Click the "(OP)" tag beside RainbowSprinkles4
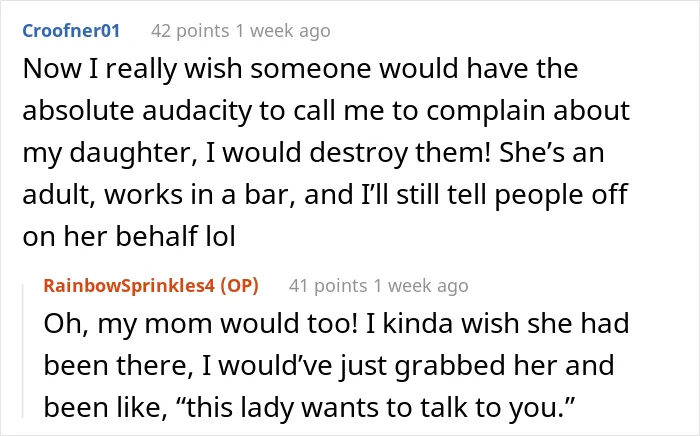Screen dimensions: 700x436 tap(240, 286)
